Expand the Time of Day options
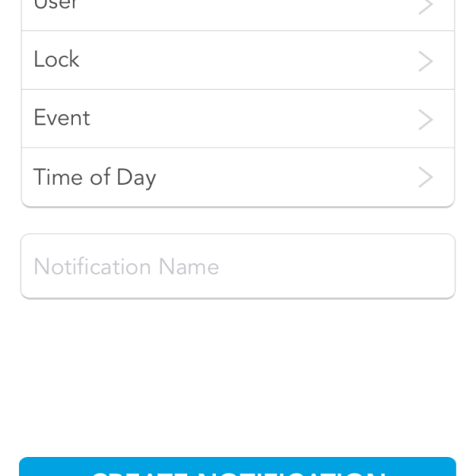Viewport: 476px width, 476px height. [426, 178]
